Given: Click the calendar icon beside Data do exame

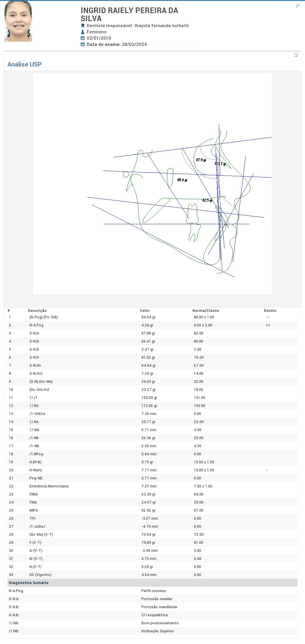Looking at the screenshot, I should pyautogui.click(x=83, y=44).
